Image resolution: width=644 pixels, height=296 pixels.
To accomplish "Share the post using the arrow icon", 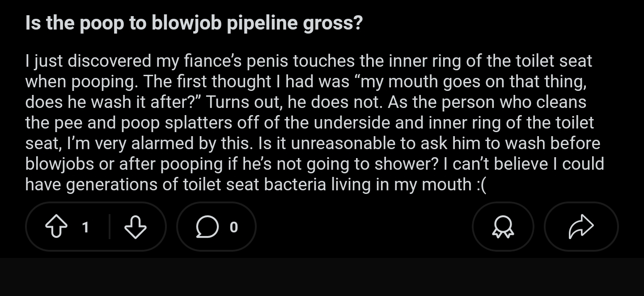I will point(581,227).
